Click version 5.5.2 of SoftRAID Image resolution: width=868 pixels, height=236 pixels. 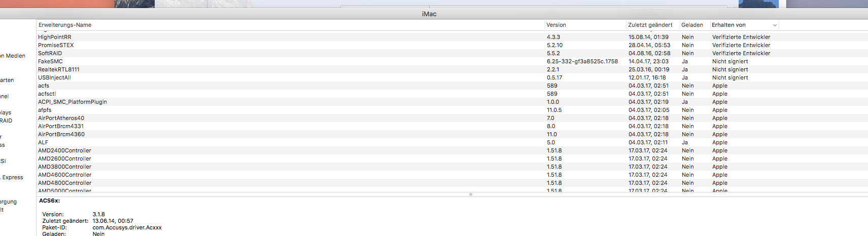[553, 53]
